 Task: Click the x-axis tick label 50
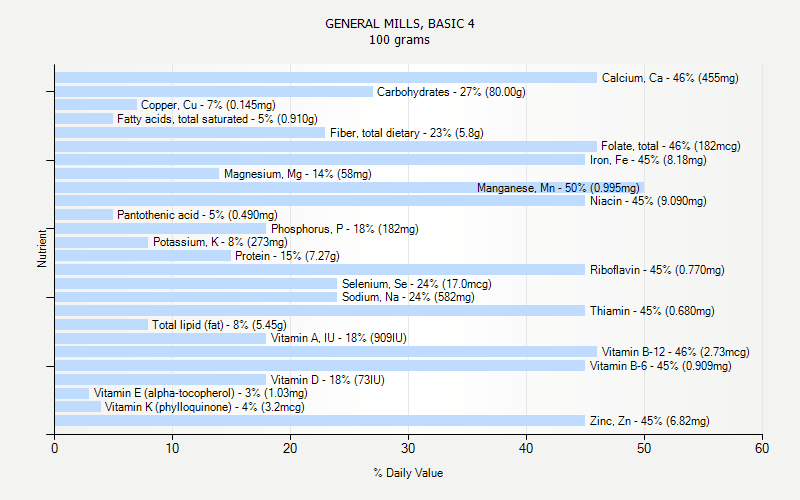tap(644, 448)
